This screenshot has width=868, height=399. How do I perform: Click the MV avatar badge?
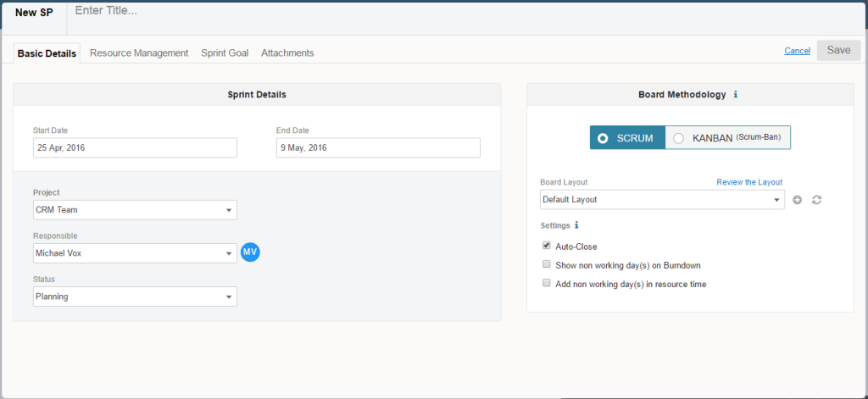pyautogui.click(x=250, y=252)
